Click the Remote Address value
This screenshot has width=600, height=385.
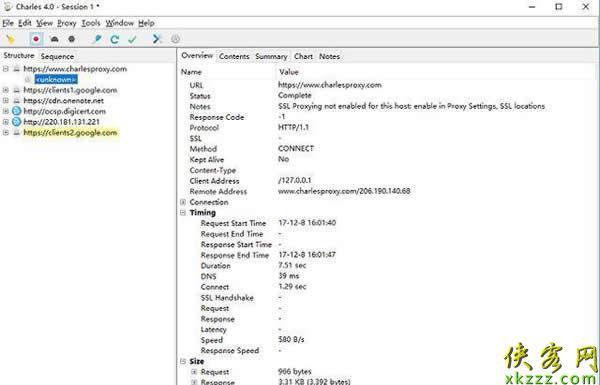click(344, 191)
